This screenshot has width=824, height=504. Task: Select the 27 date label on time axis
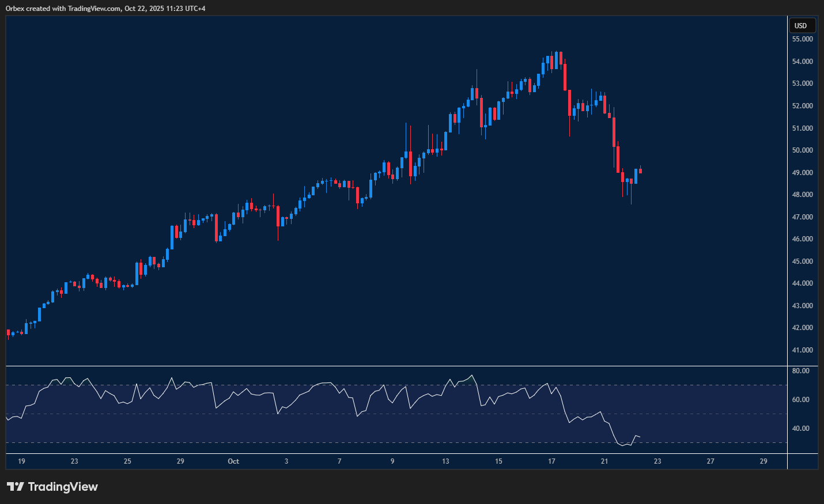[x=710, y=461]
